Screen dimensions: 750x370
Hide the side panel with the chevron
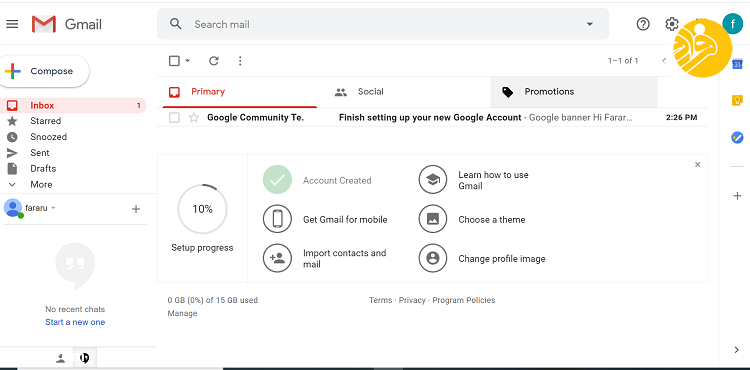tap(737, 350)
